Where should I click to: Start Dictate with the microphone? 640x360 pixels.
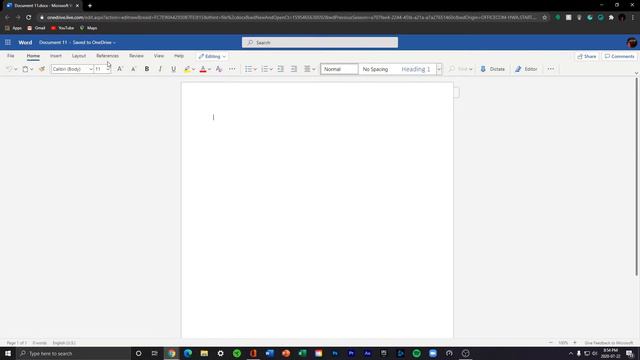point(493,69)
